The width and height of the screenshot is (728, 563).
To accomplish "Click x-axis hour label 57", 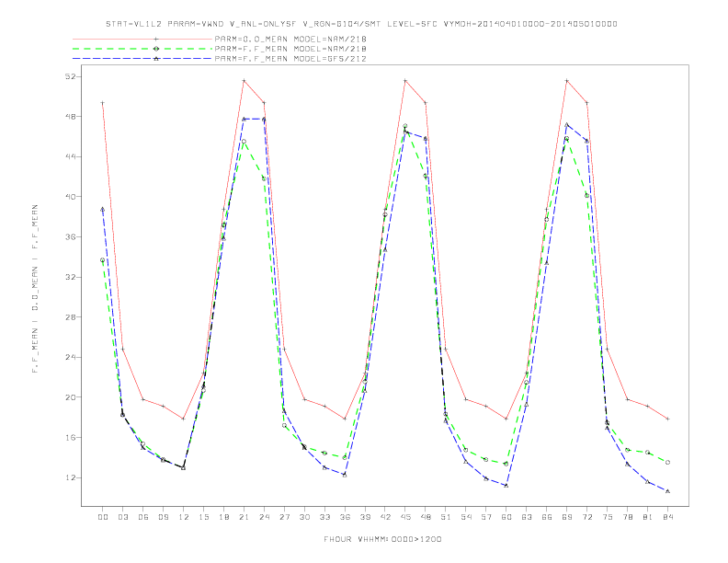I will click(486, 517).
